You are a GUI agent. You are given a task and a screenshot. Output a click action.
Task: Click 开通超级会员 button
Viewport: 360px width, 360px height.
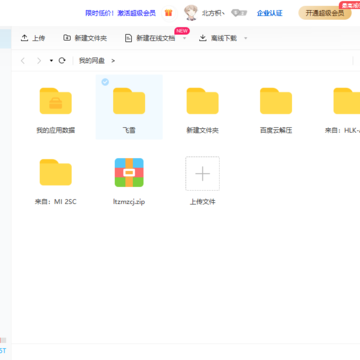point(325,13)
